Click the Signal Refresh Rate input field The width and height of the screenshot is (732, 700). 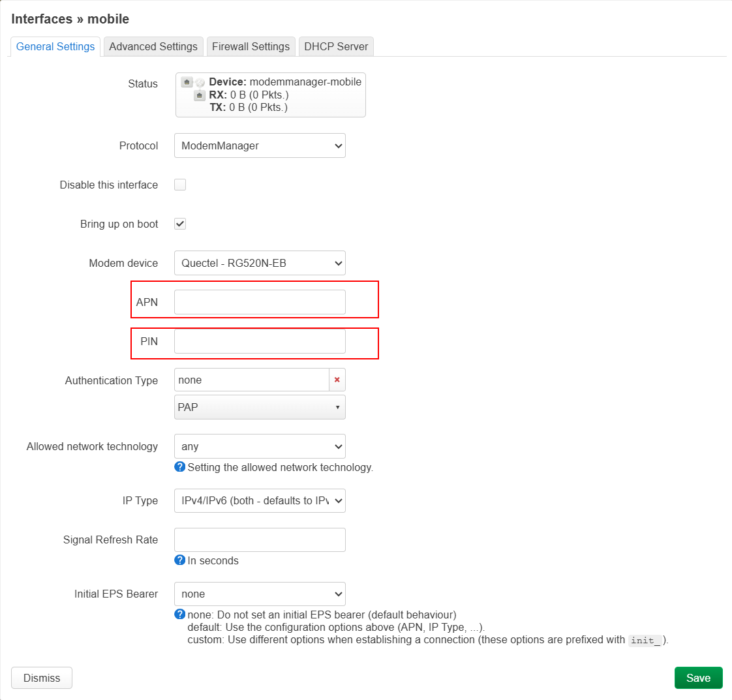pyautogui.click(x=260, y=540)
